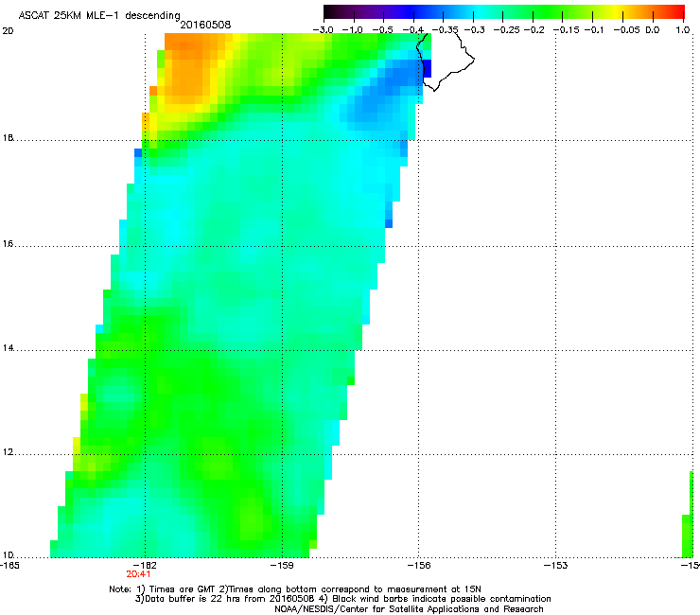
Task: Click the latitude axis label 20
Action: point(8,31)
